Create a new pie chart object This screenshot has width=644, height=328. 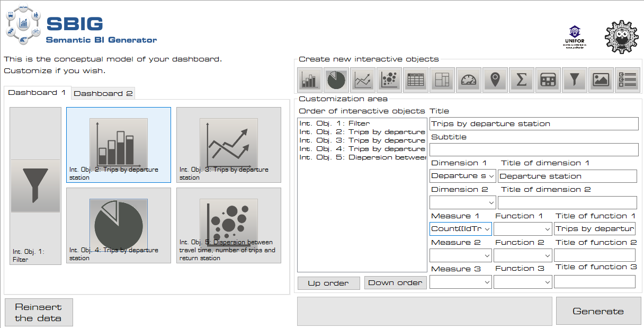coord(336,79)
